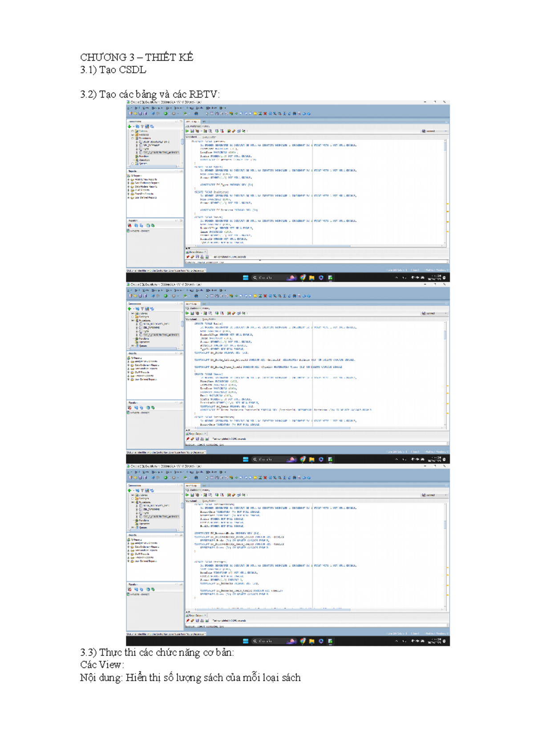Expand the Procedures tree node in top screenshot
Screen dimensions: 534x756
(133, 138)
